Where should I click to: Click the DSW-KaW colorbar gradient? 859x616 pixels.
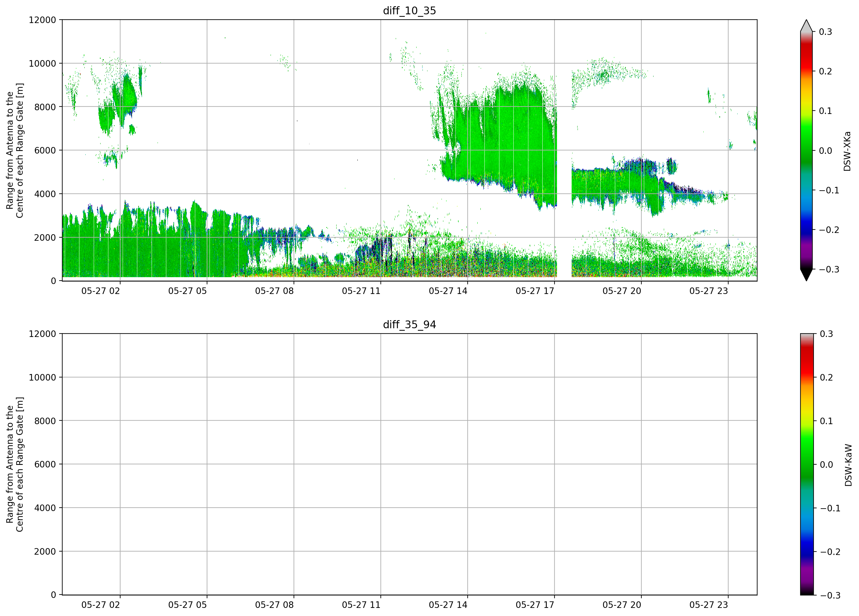806,464
